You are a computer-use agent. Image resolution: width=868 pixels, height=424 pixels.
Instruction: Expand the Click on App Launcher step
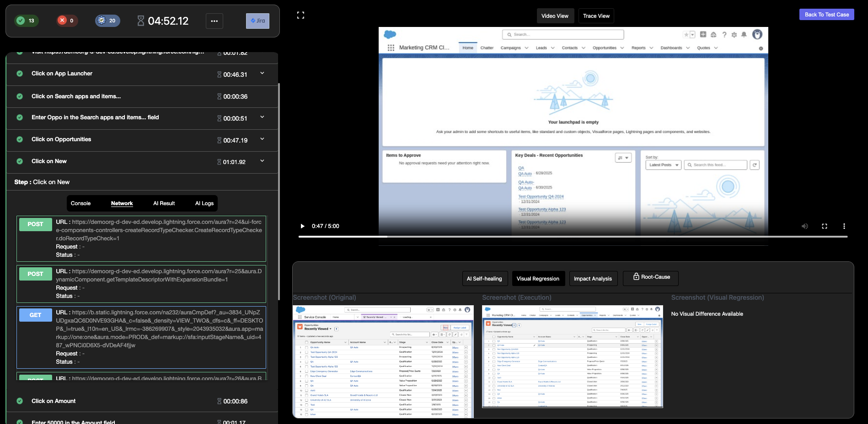pos(262,73)
